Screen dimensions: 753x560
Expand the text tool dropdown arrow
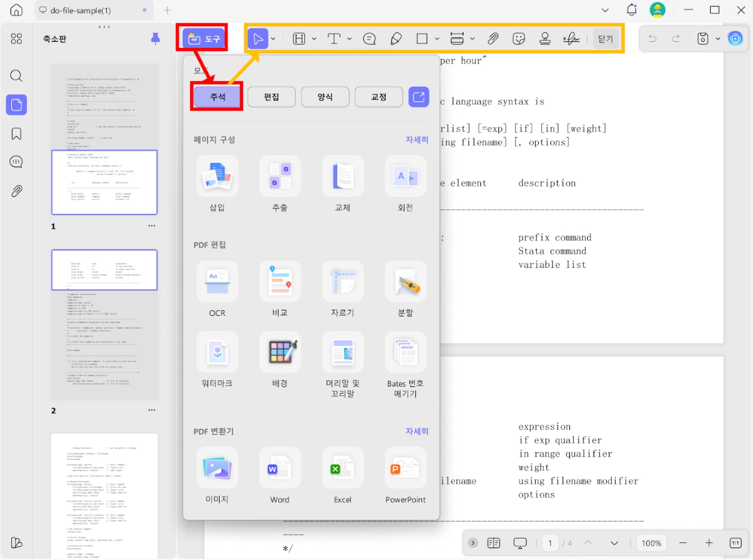(349, 38)
